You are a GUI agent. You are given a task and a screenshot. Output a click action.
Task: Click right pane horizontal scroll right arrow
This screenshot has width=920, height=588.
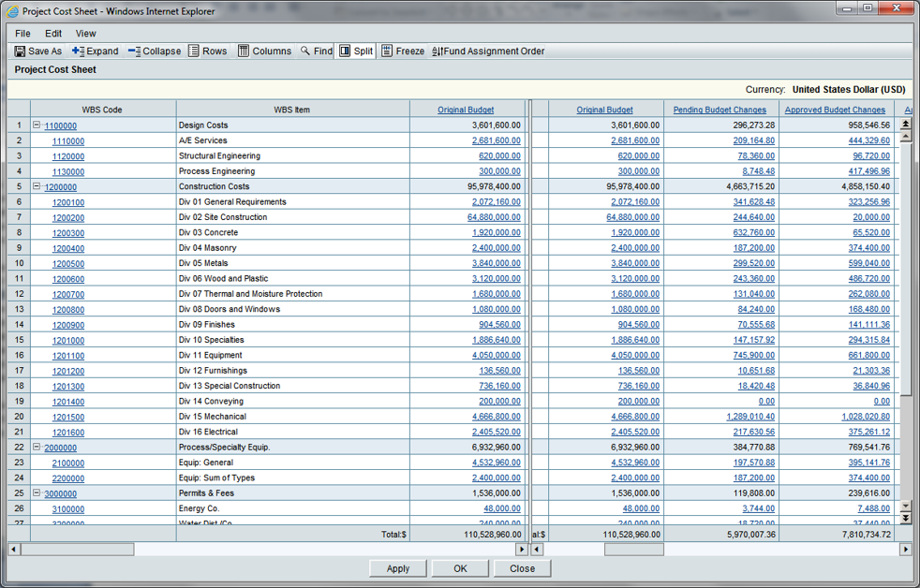point(905,550)
